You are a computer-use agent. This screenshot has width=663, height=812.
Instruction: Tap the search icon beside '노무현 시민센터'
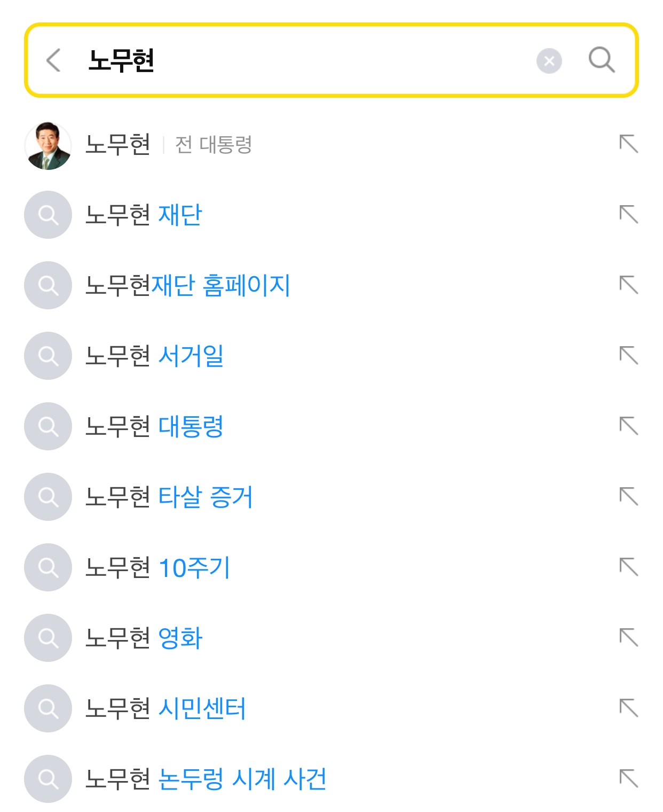click(x=48, y=708)
